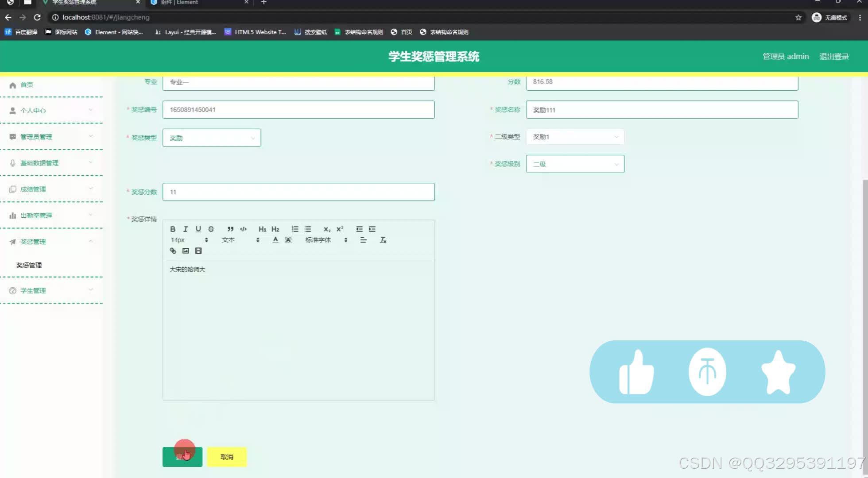Viewport: 868px width, 478px height.
Task: Apply subscript formatting
Action: click(x=327, y=229)
